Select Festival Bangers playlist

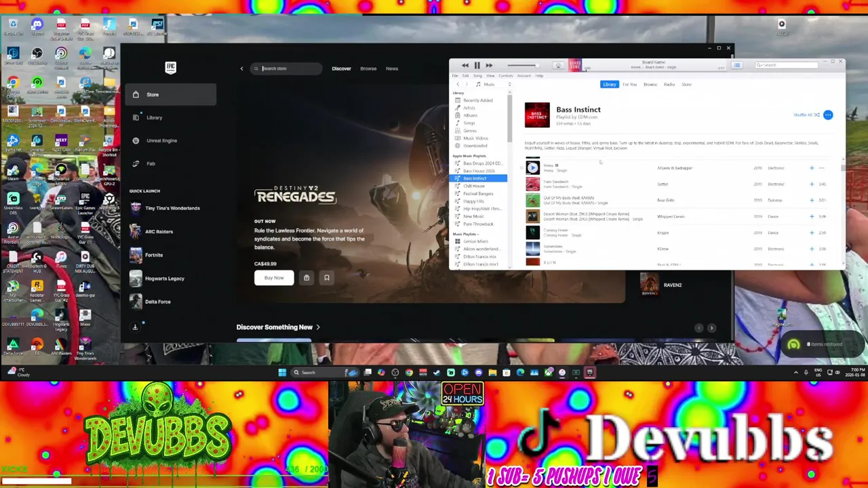477,194
